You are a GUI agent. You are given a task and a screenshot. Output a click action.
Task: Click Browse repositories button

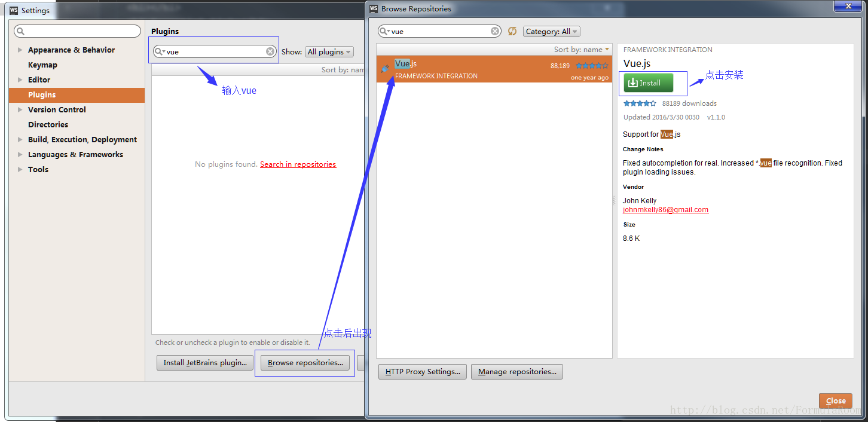tap(305, 363)
